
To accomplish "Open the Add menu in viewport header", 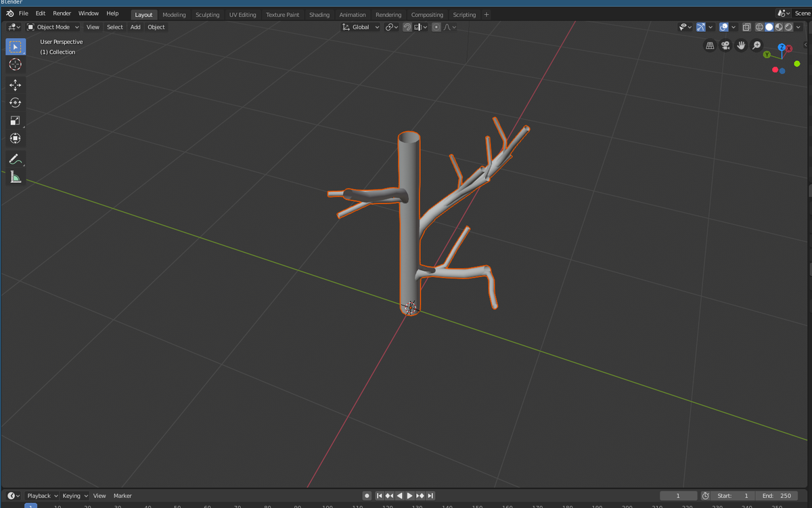I will tap(135, 27).
